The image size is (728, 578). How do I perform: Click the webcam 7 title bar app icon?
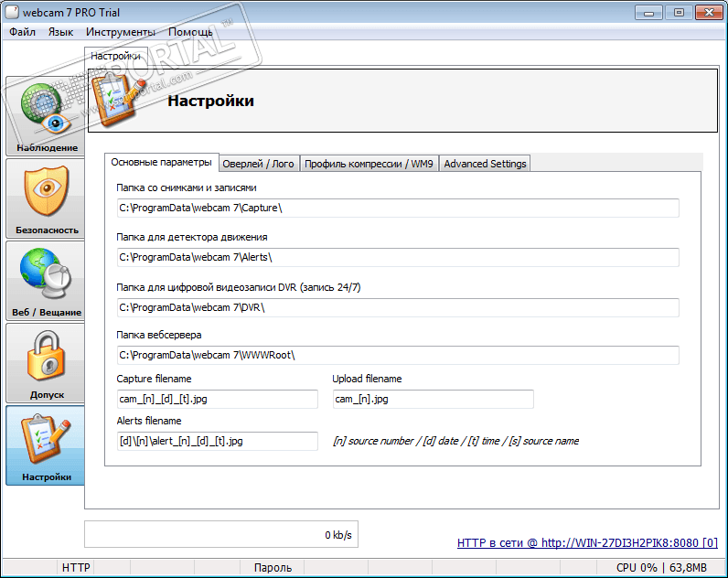click(x=12, y=12)
